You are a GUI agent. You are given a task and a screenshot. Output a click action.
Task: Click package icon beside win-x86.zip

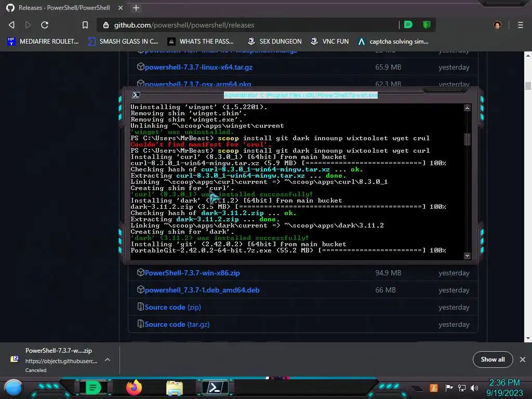(x=140, y=272)
